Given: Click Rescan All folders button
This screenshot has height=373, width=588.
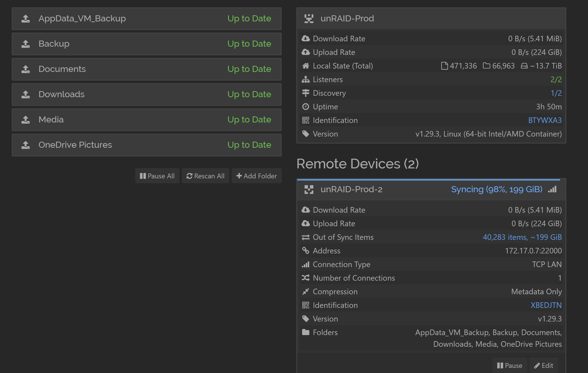Looking at the screenshot, I should tap(205, 176).
